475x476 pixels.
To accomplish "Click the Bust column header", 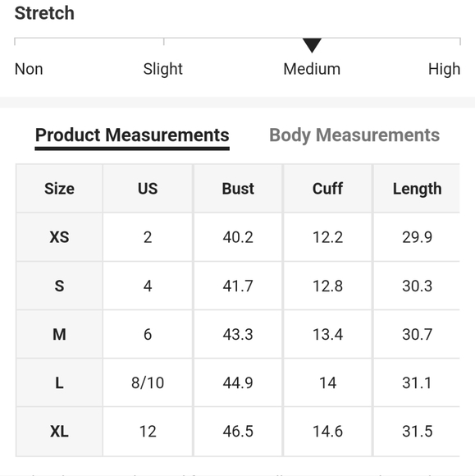I will [x=238, y=189].
